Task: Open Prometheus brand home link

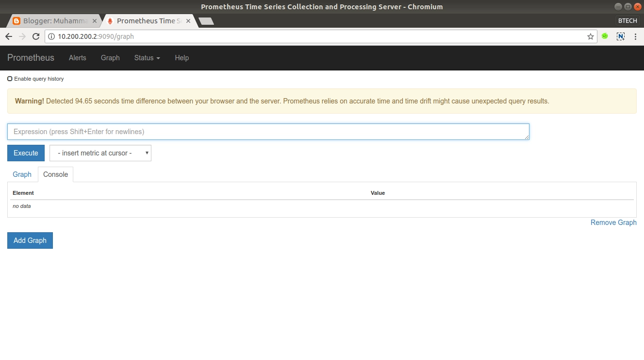Action: 31,58
